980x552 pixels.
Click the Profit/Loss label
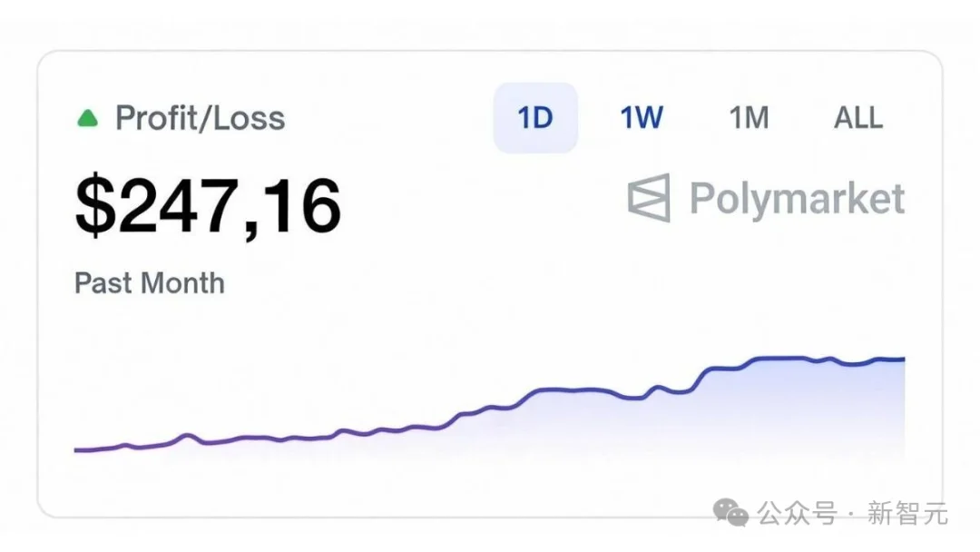(x=200, y=117)
